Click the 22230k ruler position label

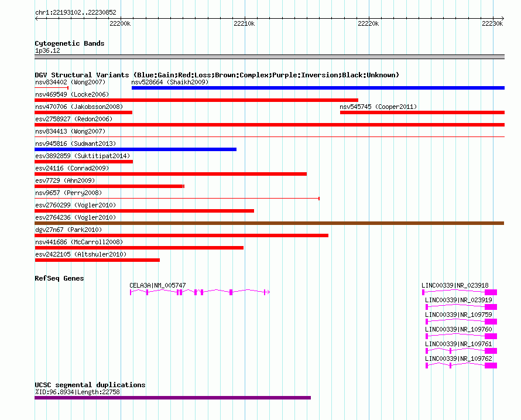pos(492,23)
